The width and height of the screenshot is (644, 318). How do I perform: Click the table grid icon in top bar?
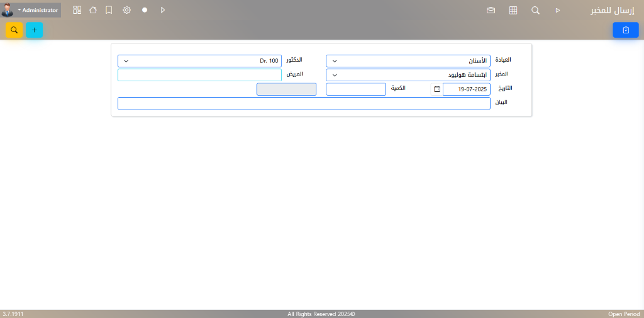pyautogui.click(x=513, y=10)
